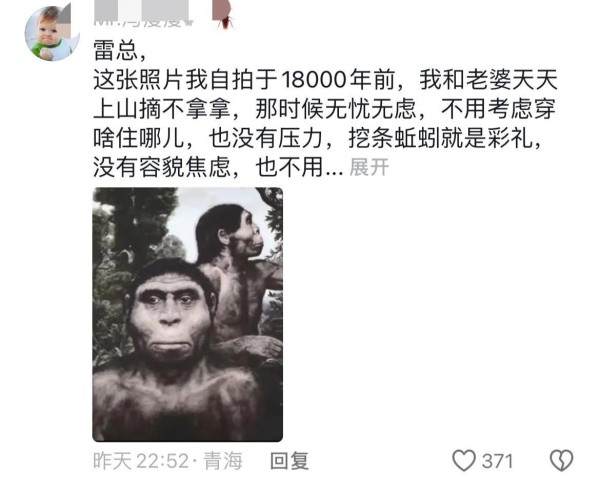Click the 青海 location label

click(223, 461)
